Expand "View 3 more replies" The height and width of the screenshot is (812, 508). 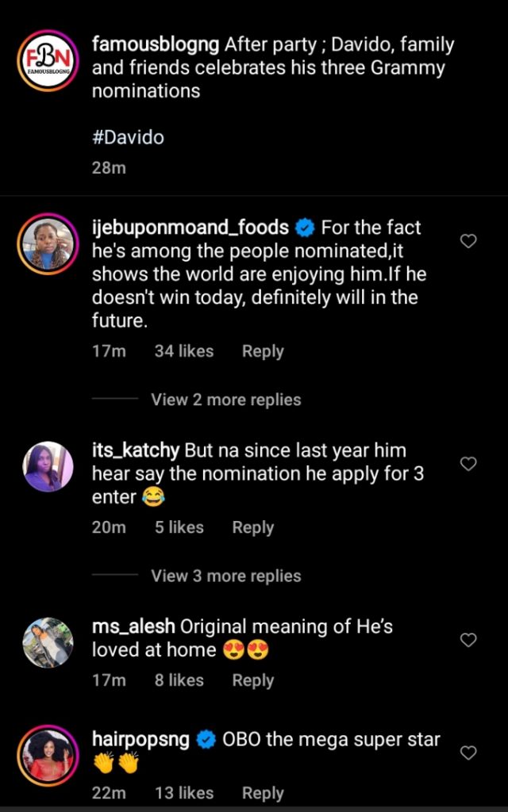(225, 576)
